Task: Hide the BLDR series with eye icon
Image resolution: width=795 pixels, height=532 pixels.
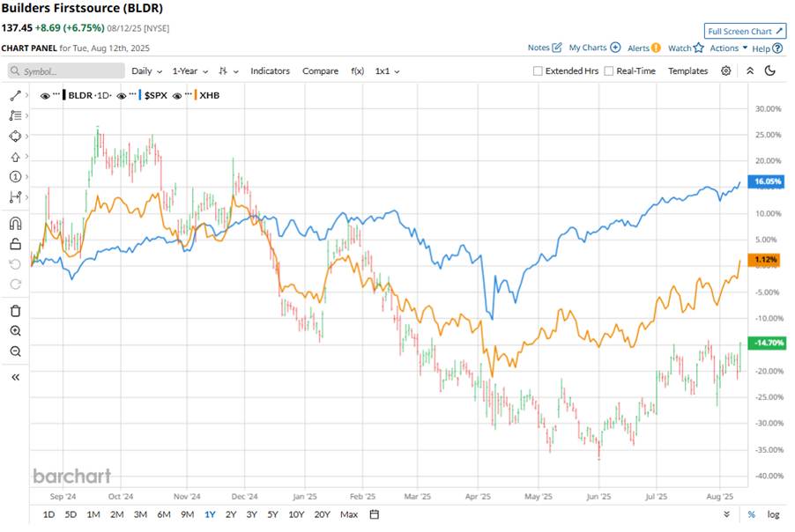Action: (x=45, y=96)
